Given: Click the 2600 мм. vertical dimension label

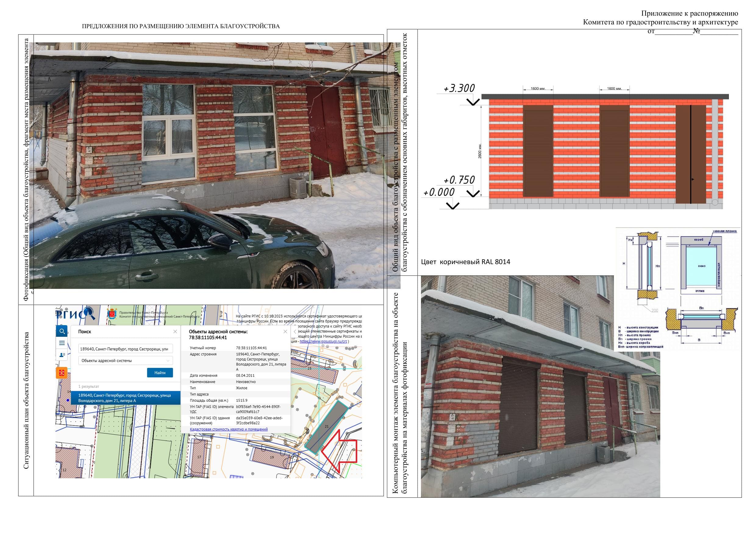Looking at the screenshot, I should coord(480,151).
